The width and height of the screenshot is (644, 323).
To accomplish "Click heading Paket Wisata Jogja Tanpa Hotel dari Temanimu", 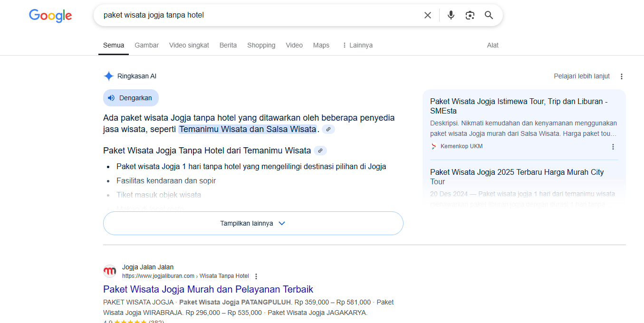I will 207,151.
